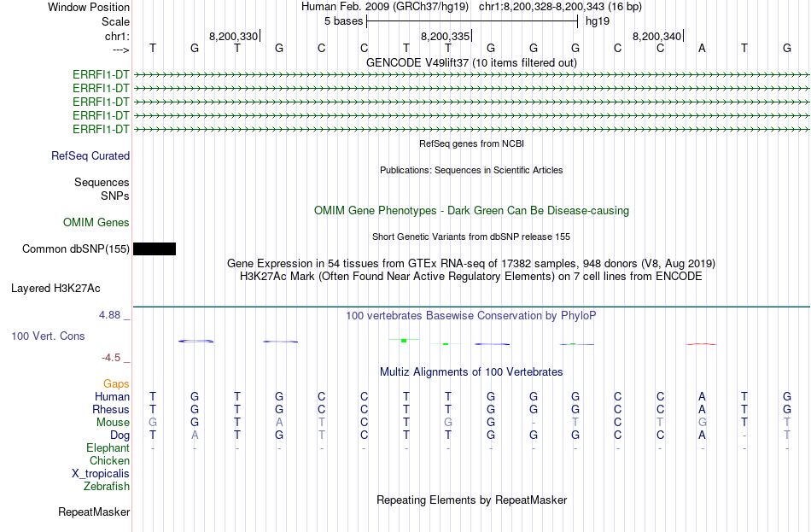This screenshot has height=532, width=811.
Task: Click the 5 bases scale bar
Action: [x=472, y=21]
